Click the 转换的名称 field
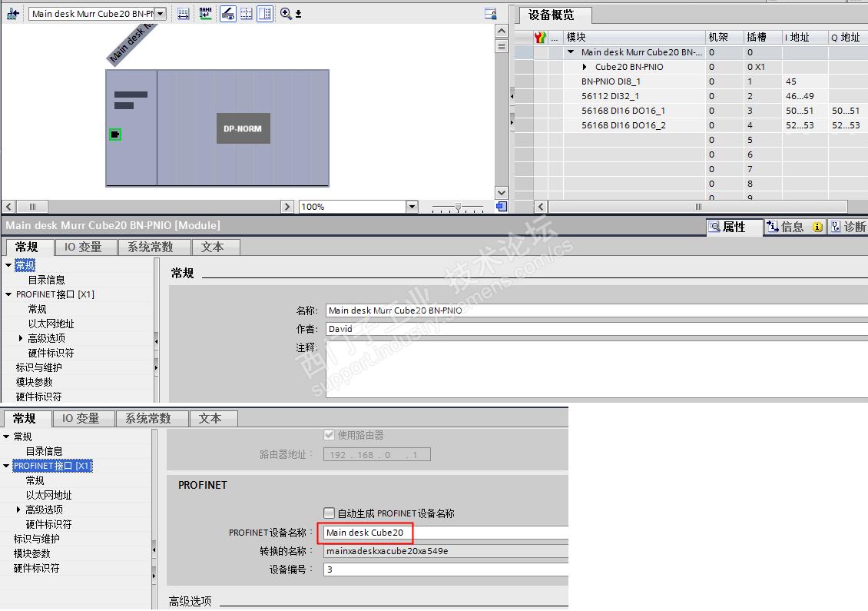 [446, 551]
